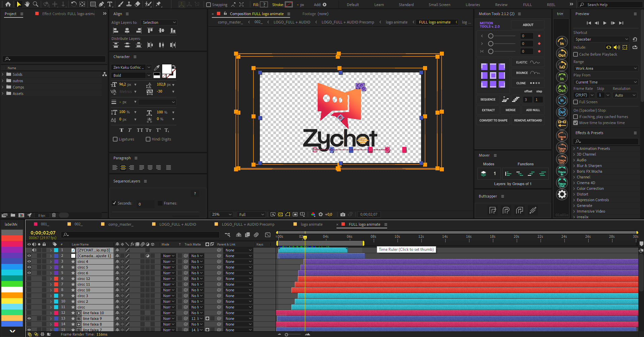The image size is (644, 337).
Task: Click the yellow ease Out button
Action: [x=562, y=54]
